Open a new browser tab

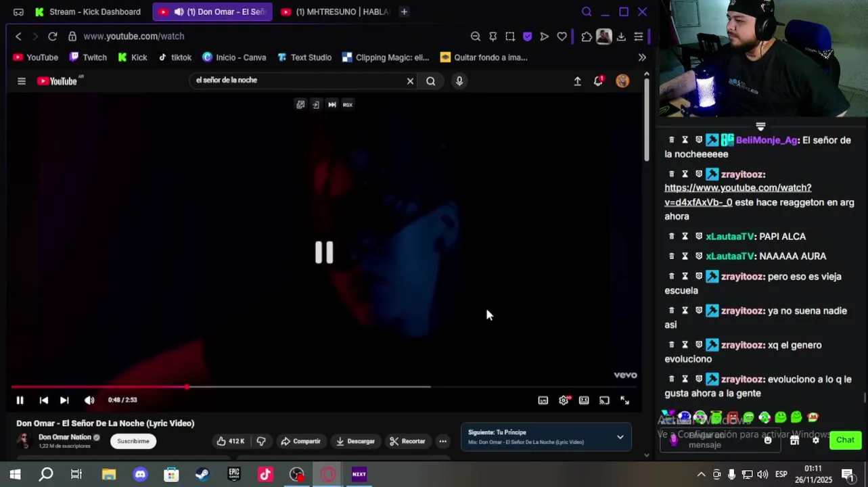[404, 11]
